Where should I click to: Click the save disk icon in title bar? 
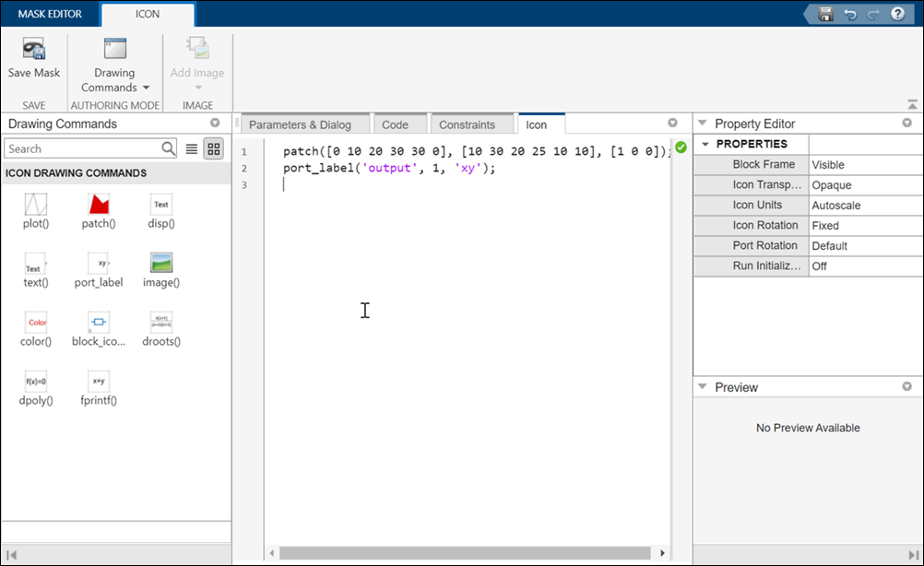[825, 14]
